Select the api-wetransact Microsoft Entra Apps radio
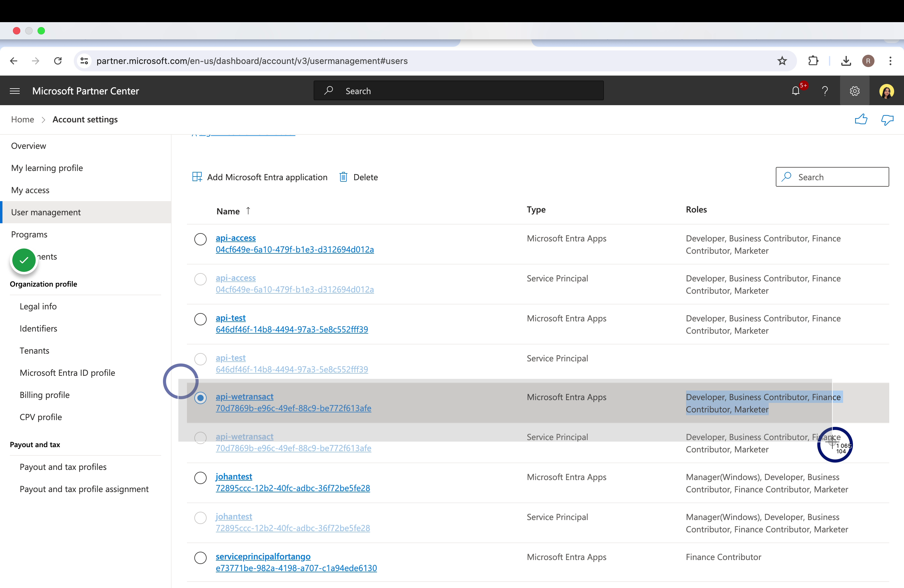The height and width of the screenshot is (588, 904). pos(200,398)
